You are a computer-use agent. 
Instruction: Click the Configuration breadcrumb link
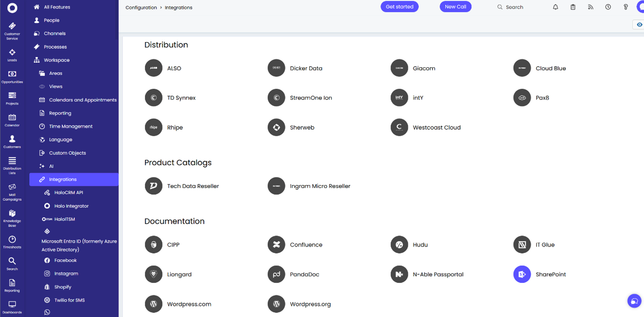pyautogui.click(x=141, y=7)
